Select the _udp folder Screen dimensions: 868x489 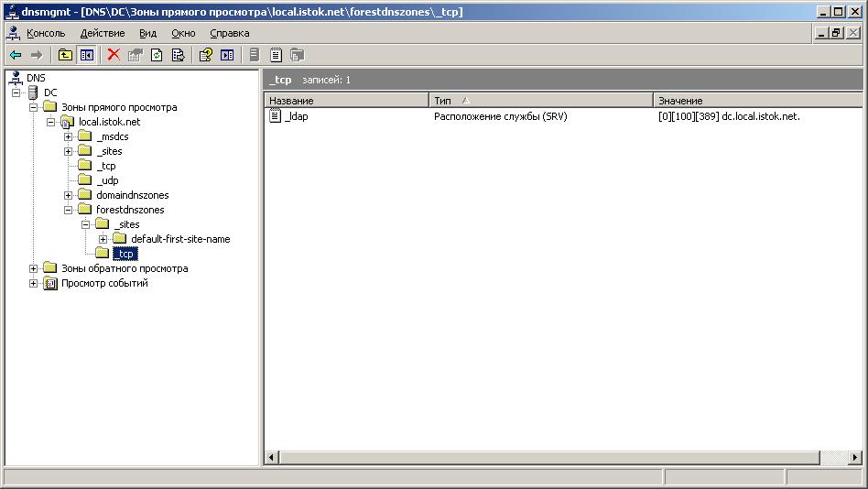pyautogui.click(x=107, y=180)
